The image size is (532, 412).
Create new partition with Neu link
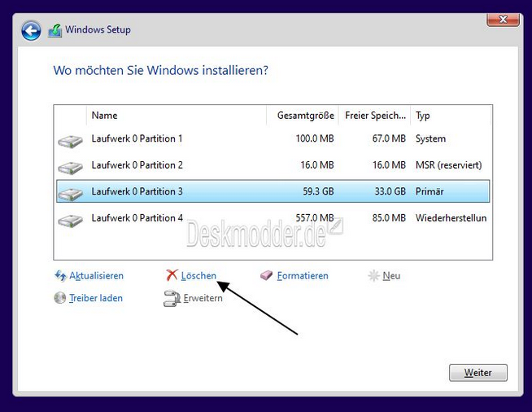point(391,276)
